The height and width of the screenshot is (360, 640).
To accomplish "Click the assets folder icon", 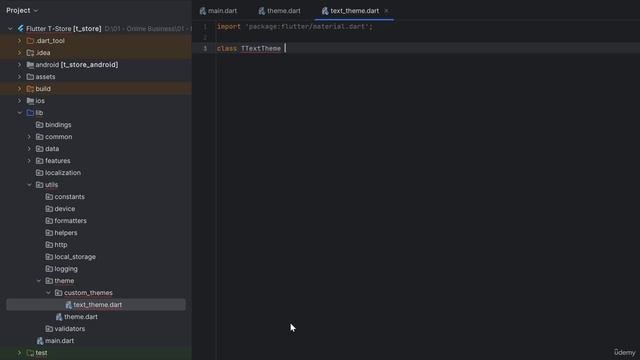I will pyautogui.click(x=30, y=77).
